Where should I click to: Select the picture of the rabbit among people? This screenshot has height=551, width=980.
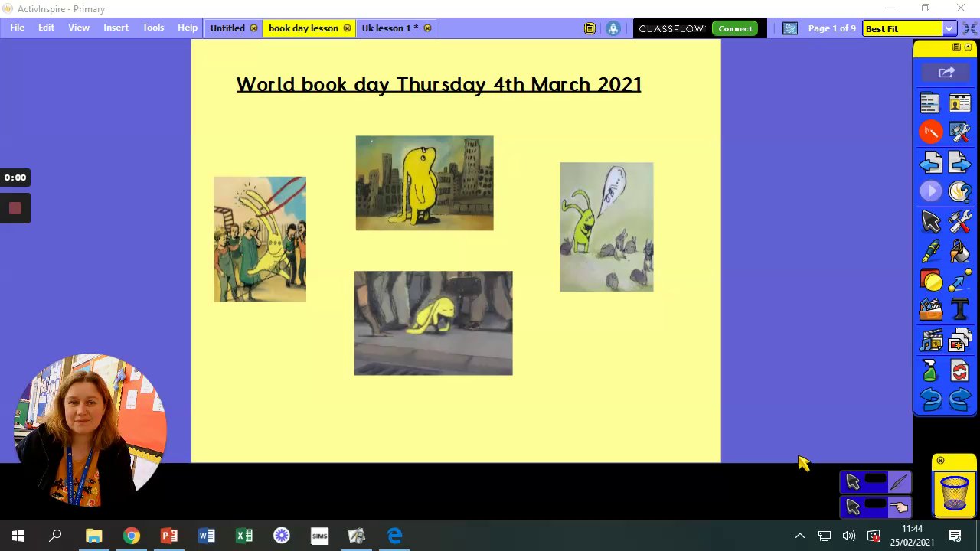point(260,239)
